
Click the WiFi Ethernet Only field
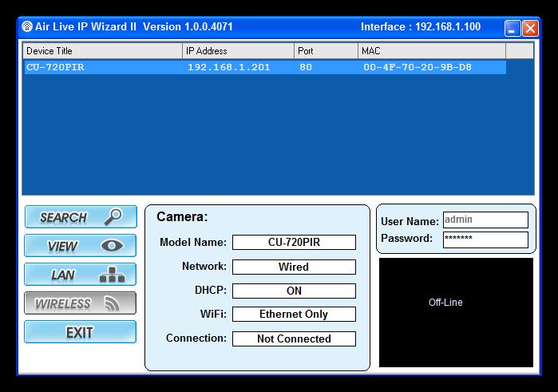tap(294, 315)
